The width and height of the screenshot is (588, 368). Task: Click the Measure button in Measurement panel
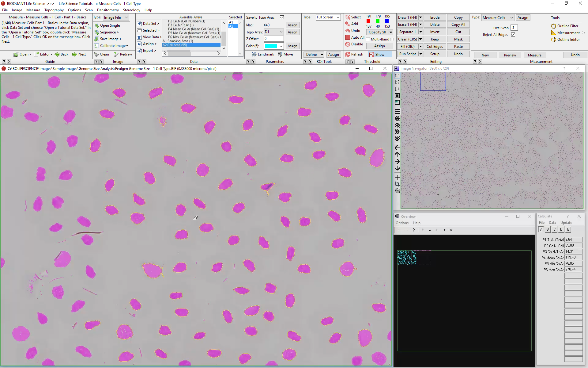[x=534, y=55]
